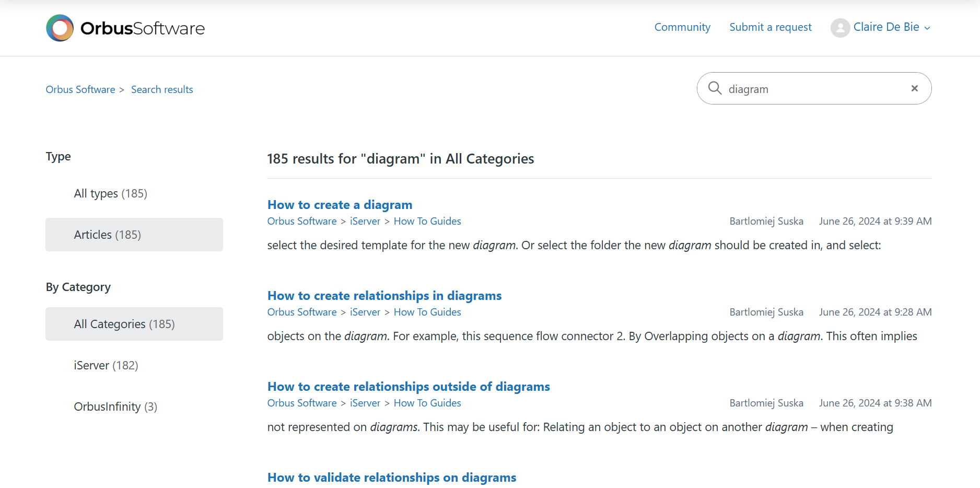980x488 pixels.
Task: Open 'How to create a diagram' article
Action: pos(340,205)
